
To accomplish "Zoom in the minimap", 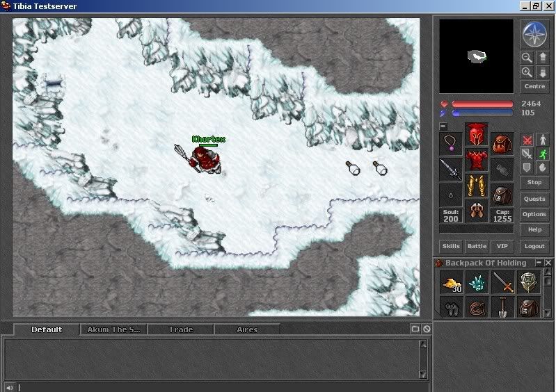I will (x=527, y=72).
